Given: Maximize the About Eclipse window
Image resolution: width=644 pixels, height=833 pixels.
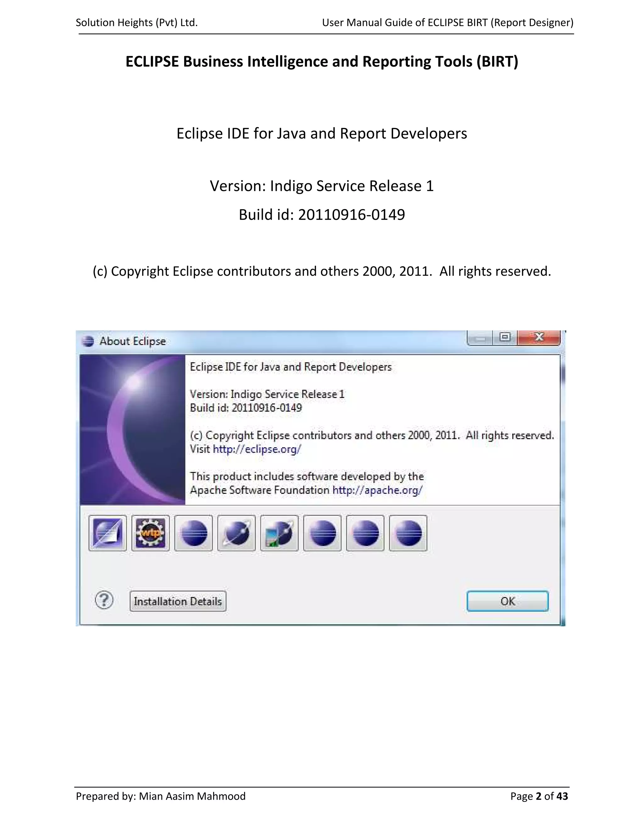Looking at the screenshot, I should [x=505, y=337].
